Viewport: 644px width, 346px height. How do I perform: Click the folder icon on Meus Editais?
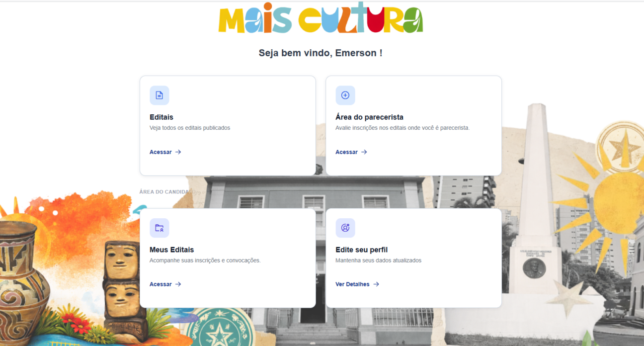[160, 228]
